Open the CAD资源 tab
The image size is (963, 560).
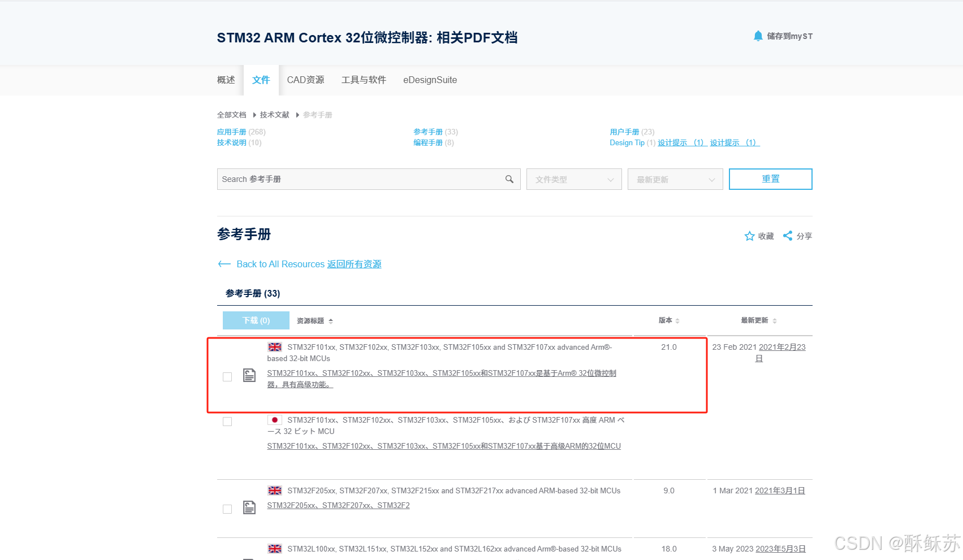point(305,80)
